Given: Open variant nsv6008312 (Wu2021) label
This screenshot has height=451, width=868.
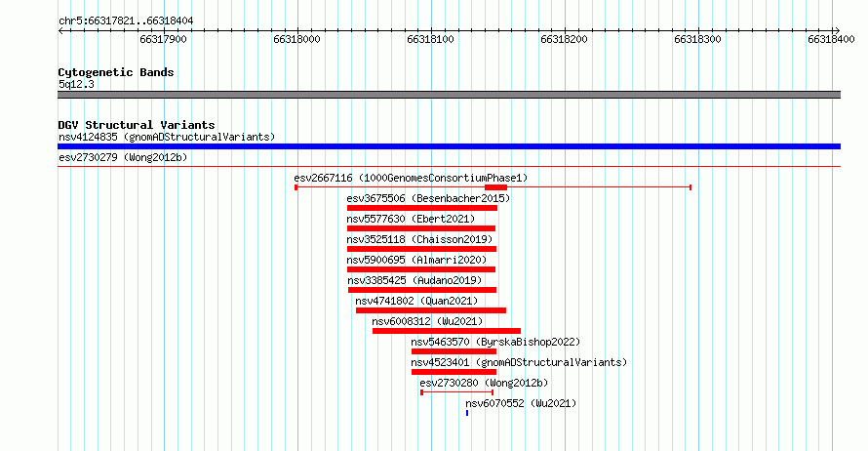Looking at the screenshot, I should click(427, 321).
